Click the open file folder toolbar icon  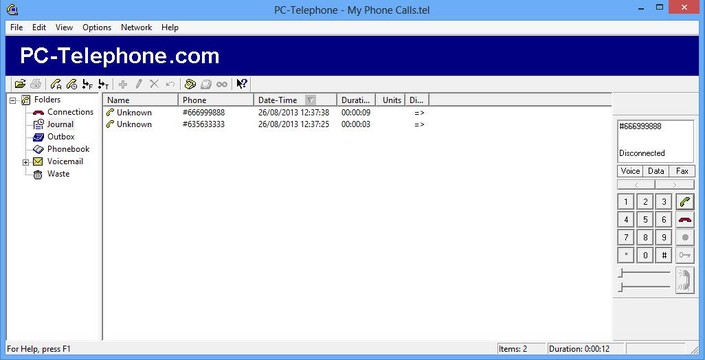[20, 84]
